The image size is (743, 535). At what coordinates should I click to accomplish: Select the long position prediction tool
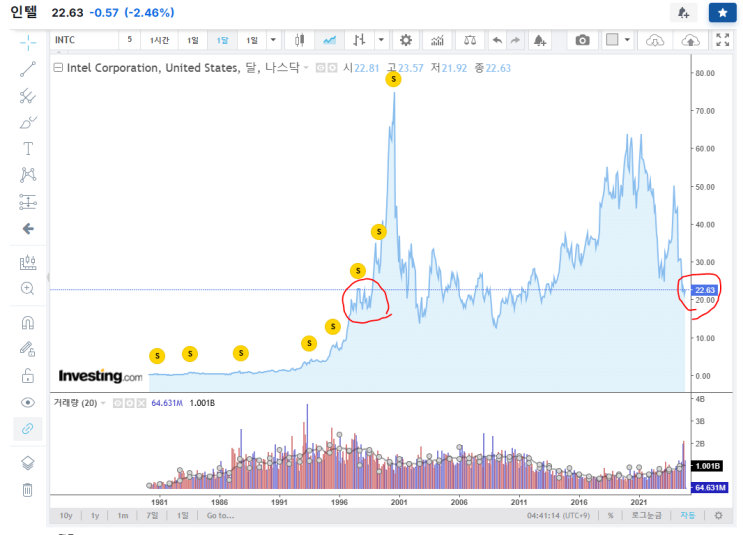[x=28, y=202]
